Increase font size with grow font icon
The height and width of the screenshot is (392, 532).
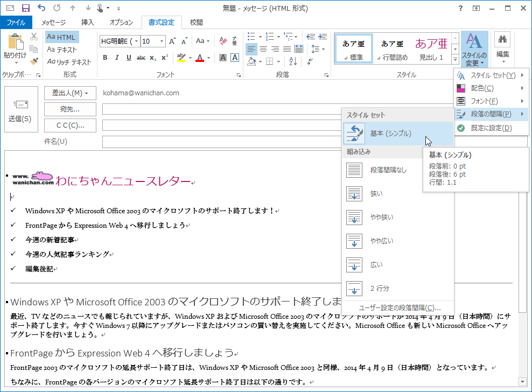(x=172, y=41)
